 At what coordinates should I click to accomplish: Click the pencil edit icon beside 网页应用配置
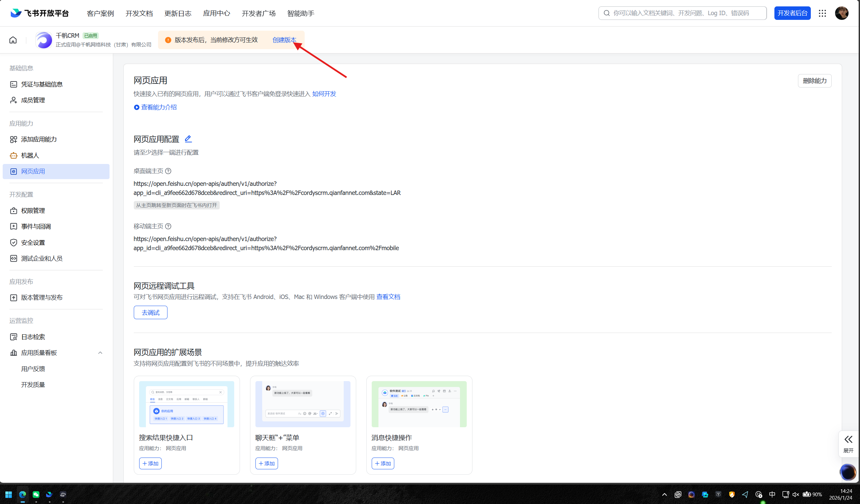[x=188, y=139]
